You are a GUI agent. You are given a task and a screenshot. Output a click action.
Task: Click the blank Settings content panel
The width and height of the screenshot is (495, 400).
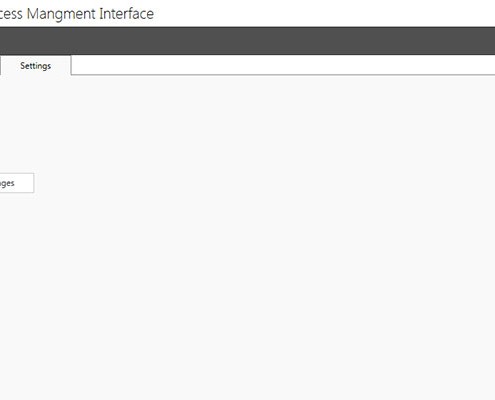click(x=247, y=237)
